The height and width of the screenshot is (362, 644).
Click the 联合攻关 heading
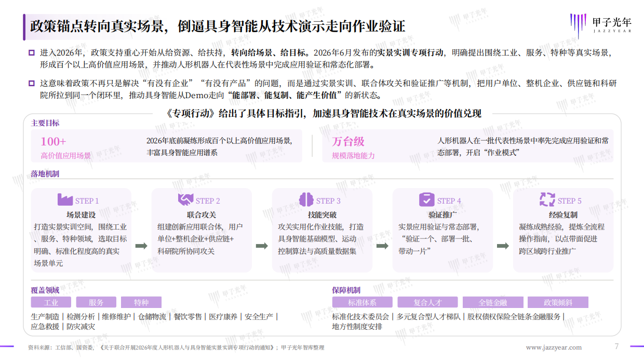202,214
